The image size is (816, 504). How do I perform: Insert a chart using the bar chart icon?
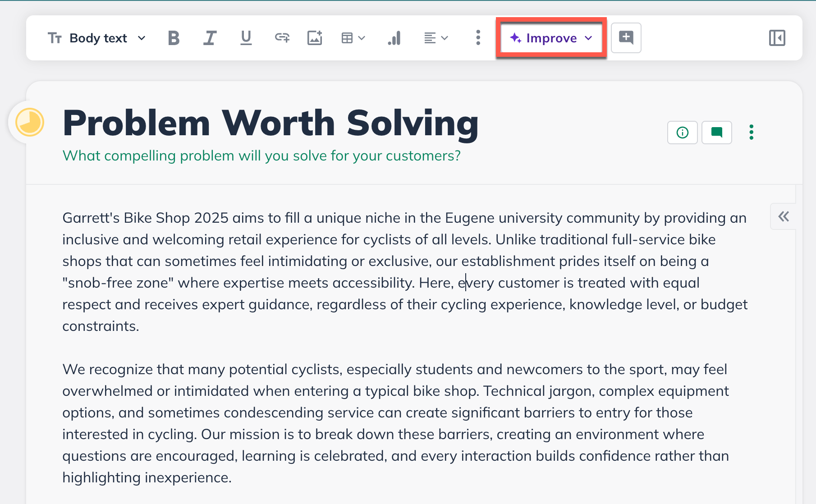pyautogui.click(x=394, y=38)
